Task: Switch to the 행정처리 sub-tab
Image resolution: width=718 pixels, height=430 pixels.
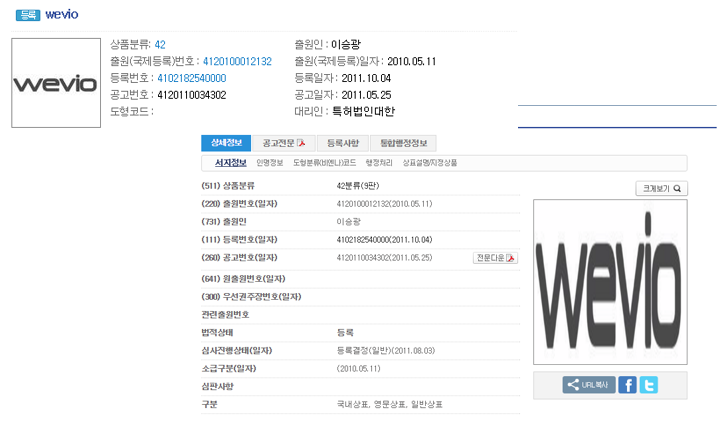Action: click(x=367, y=162)
